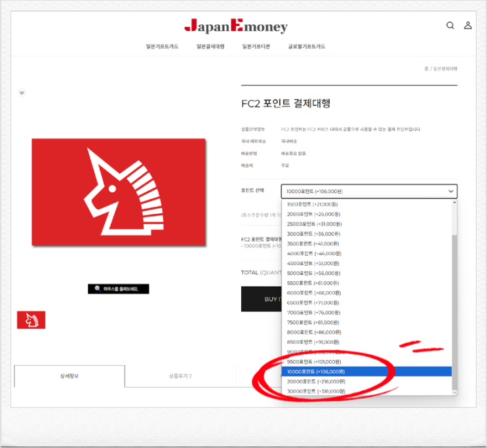Select the 5000포인트 (+56,000원) option

tap(366, 274)
